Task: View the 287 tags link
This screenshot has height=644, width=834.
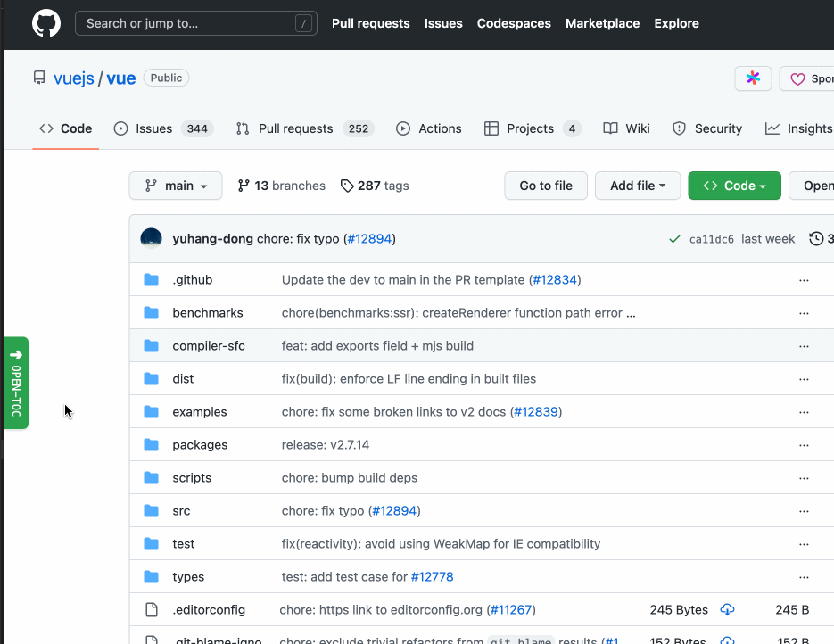Action: 375,186
